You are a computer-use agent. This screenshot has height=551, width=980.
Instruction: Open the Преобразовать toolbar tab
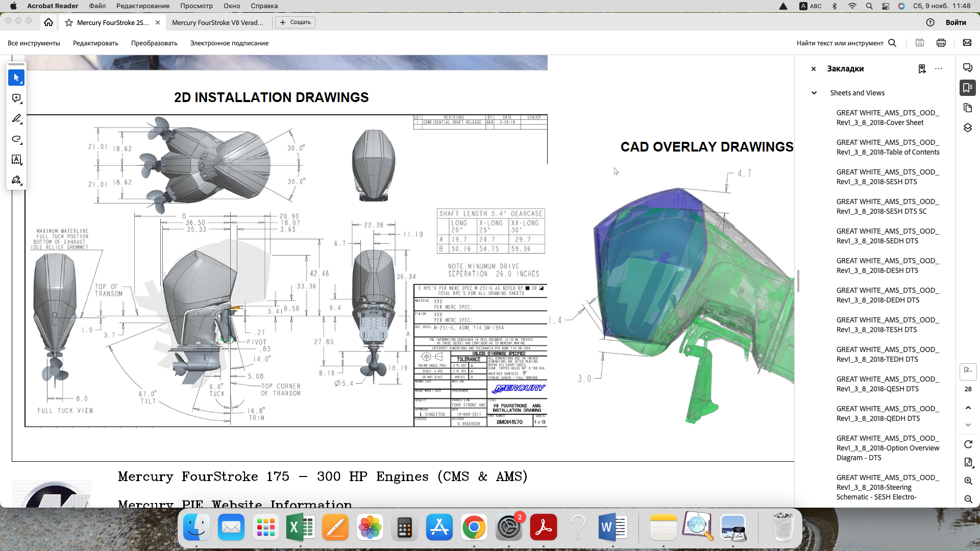point(154,43)
